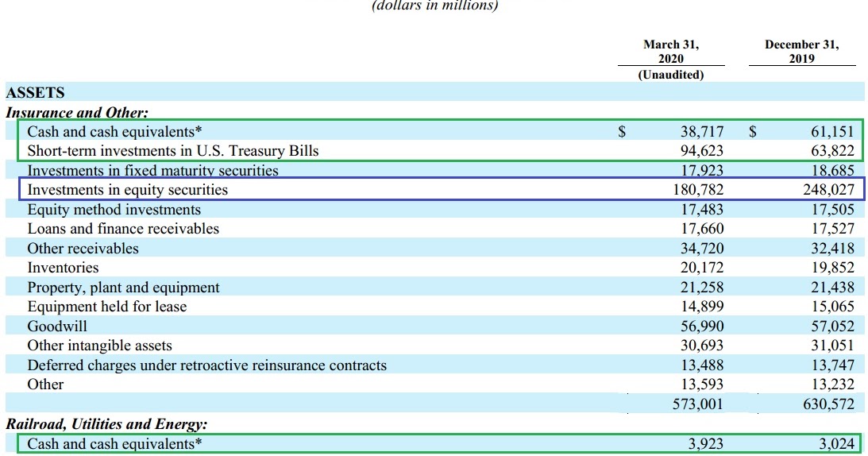
Task: Click the value 13,593
Action: [x=702, y=384]
